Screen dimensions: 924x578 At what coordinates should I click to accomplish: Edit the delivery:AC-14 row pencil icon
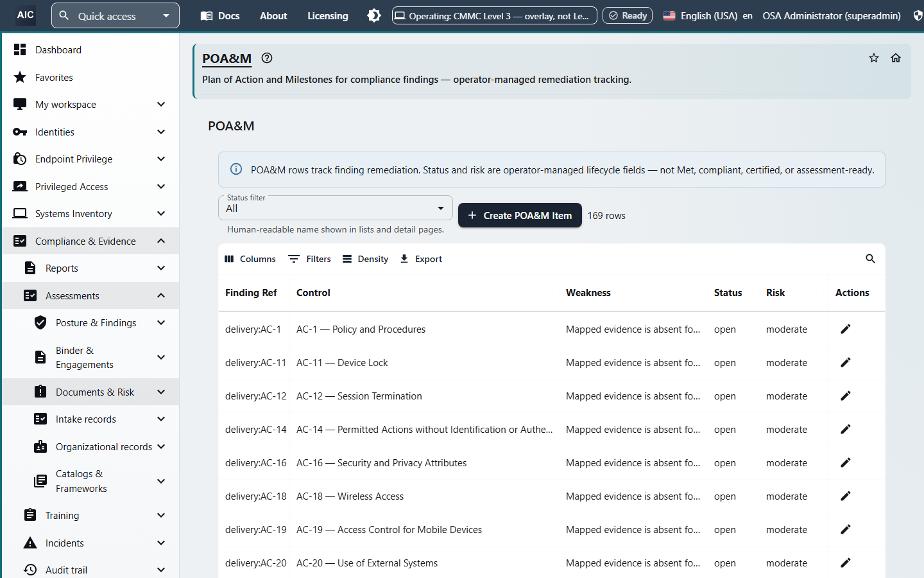pyautogui.click(x=846, y=429)
